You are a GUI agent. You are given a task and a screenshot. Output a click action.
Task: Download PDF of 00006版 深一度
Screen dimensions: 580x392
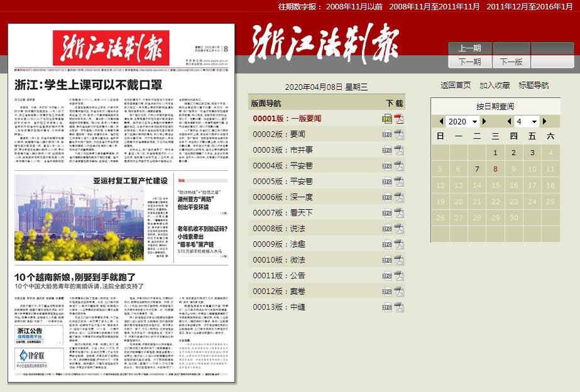[399, 197]
